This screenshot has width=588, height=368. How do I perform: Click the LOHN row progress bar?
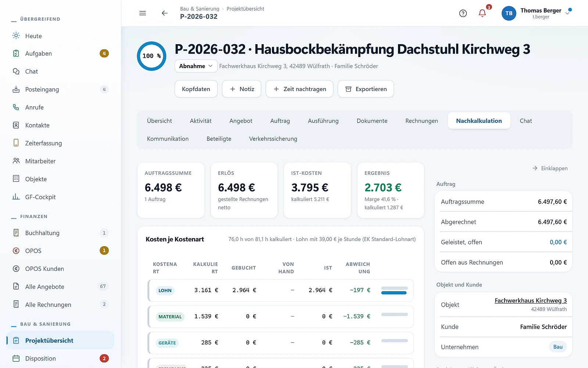click(x=394, y=290)
